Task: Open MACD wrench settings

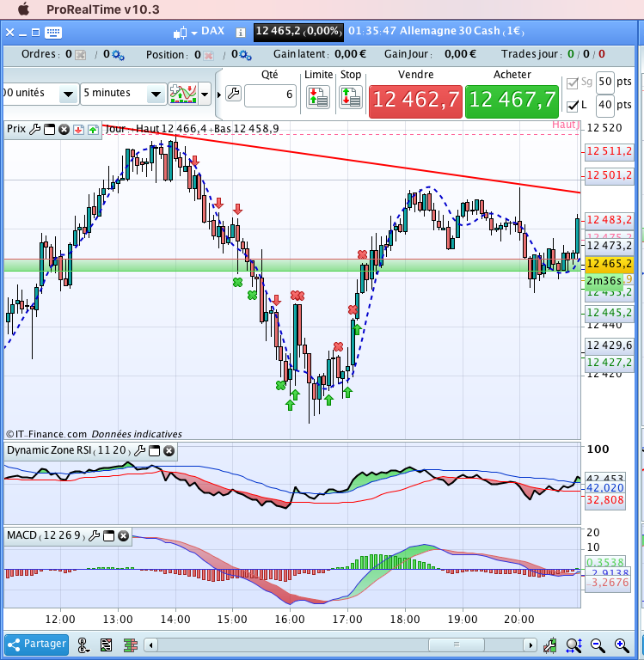Action: click(x=94, y=536)
